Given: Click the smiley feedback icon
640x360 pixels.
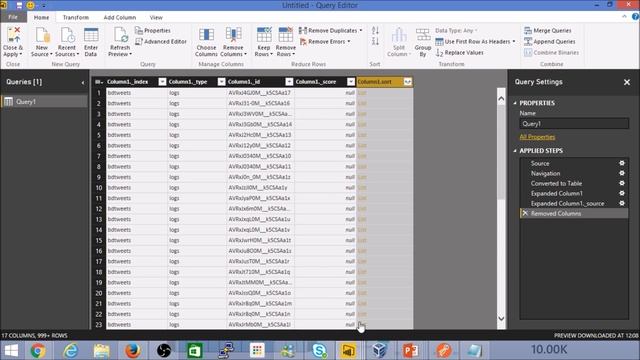Looking at the screenshot, I should 30,5.
